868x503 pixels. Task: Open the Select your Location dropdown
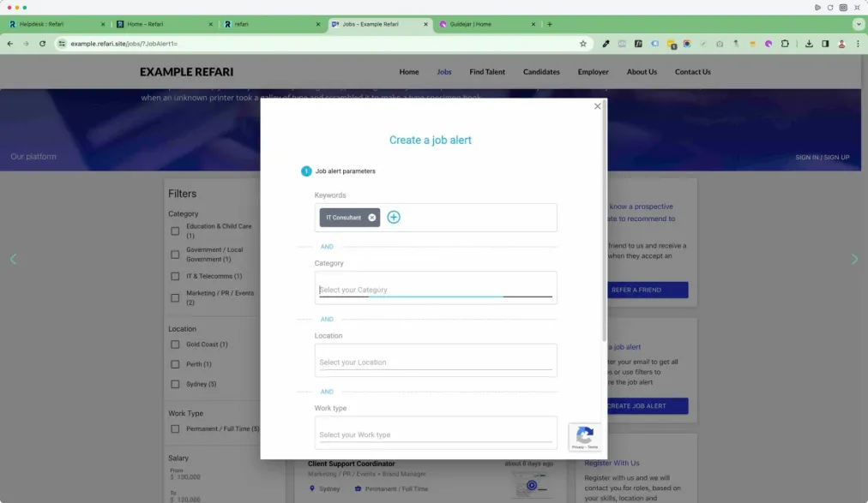[x=436, y=361]
